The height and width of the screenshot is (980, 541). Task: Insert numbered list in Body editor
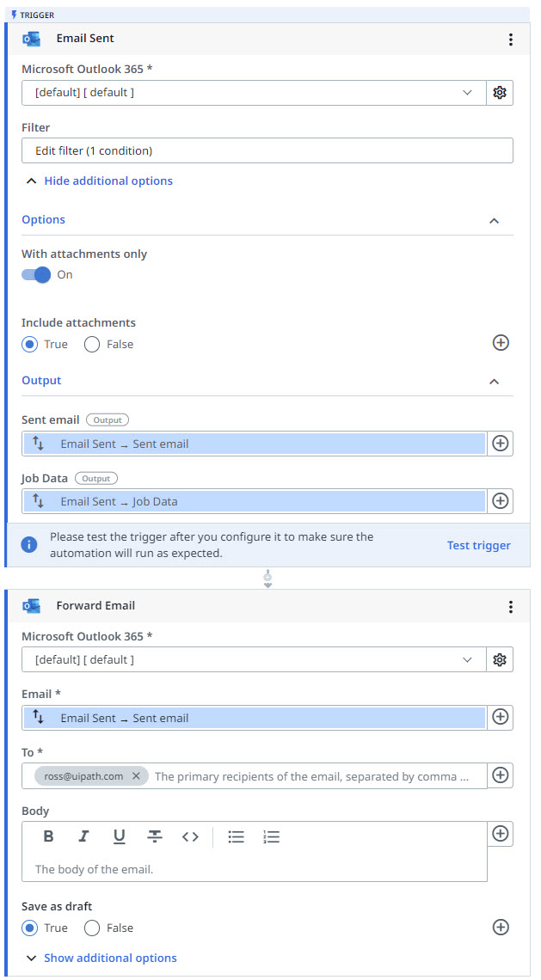[x=272, y=836]
